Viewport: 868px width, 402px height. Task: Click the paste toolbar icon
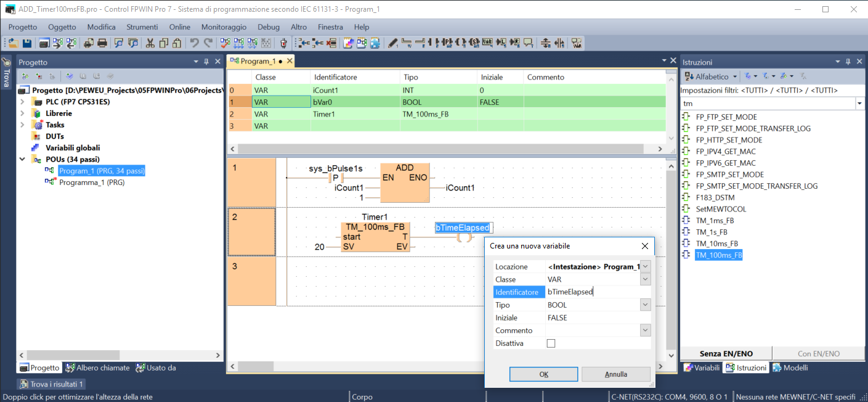coord(177,43)
